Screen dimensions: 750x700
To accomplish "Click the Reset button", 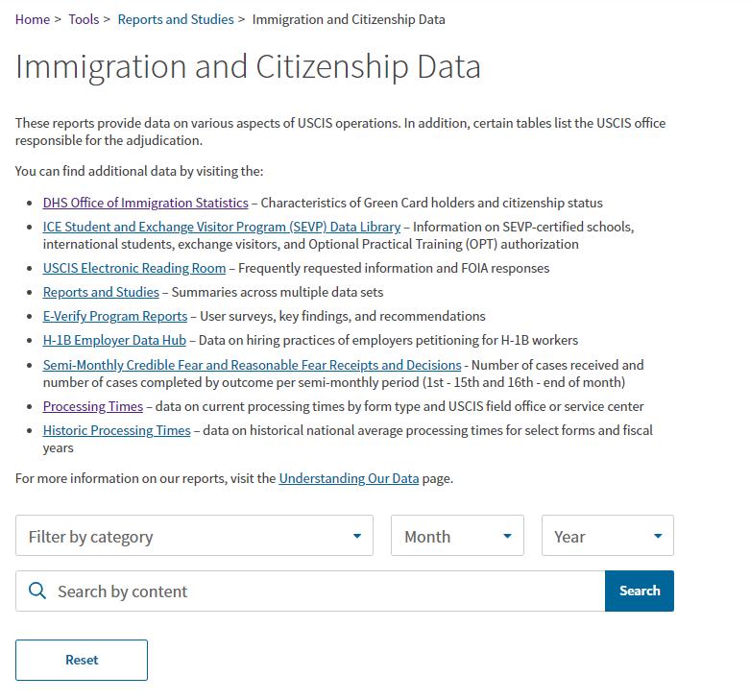I will tap(82, 660).
